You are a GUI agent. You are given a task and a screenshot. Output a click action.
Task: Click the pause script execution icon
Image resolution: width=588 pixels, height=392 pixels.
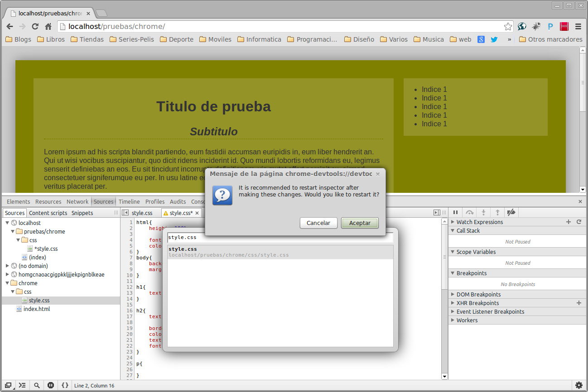pos(456,212)
